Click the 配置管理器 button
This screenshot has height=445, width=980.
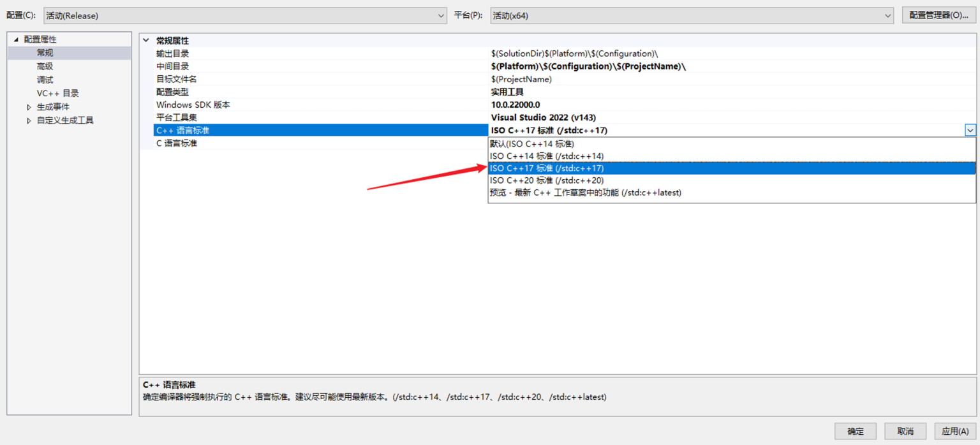(939, 15)
